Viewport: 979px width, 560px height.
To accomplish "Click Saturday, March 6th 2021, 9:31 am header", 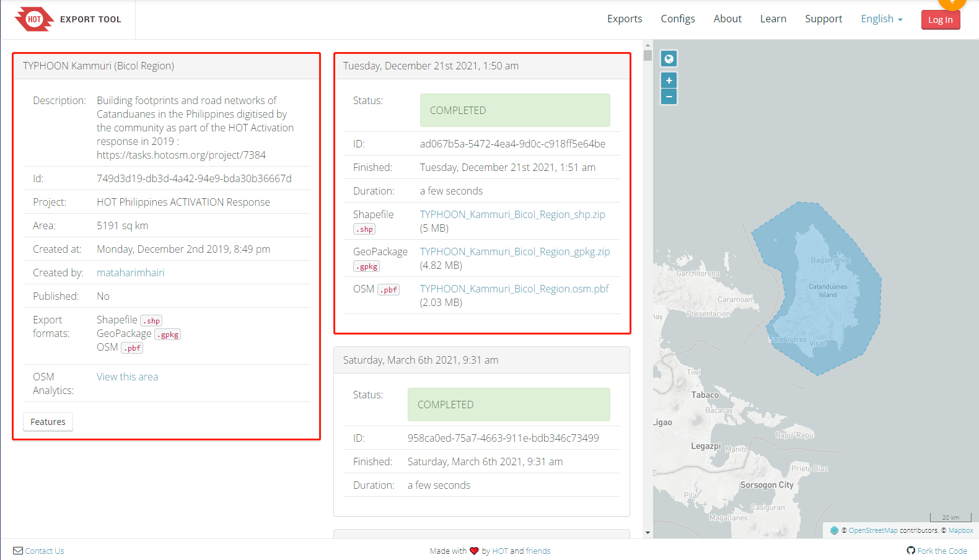I will [x=421, y=360].
